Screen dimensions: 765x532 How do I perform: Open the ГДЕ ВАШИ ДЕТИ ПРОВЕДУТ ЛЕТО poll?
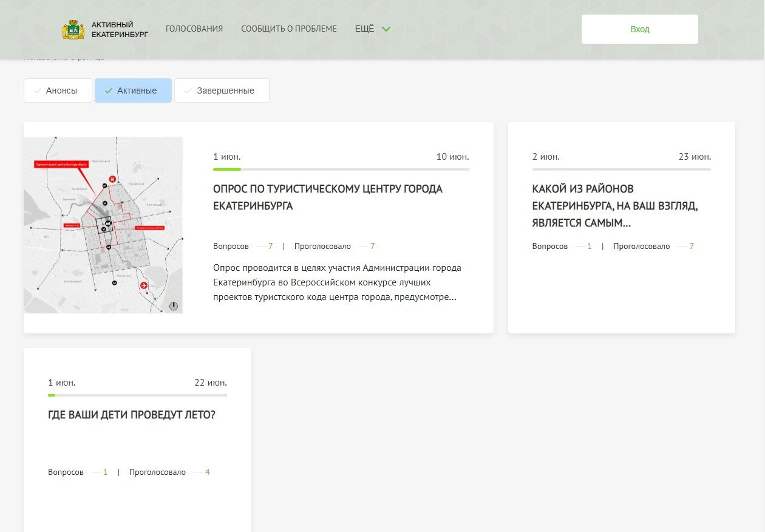tap(132, 415)
